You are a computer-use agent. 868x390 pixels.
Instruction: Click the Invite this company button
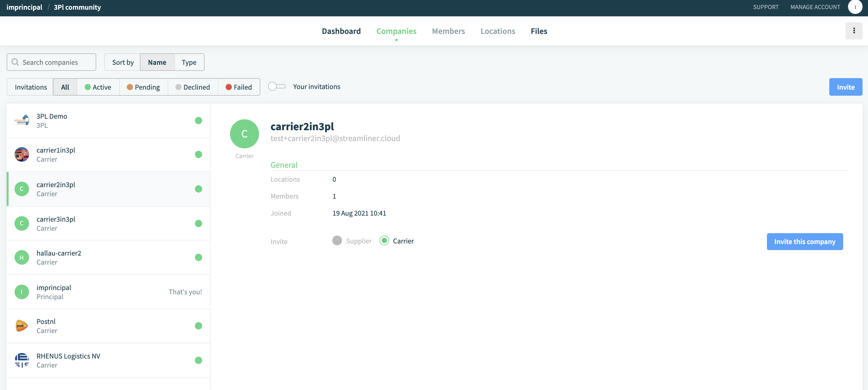(805, 242)
